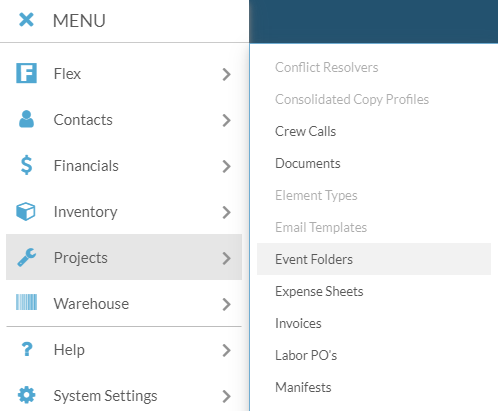Click the Warehouse barcode icon
Viewport: 498px width, 411px height.
[x=26, y=302]
